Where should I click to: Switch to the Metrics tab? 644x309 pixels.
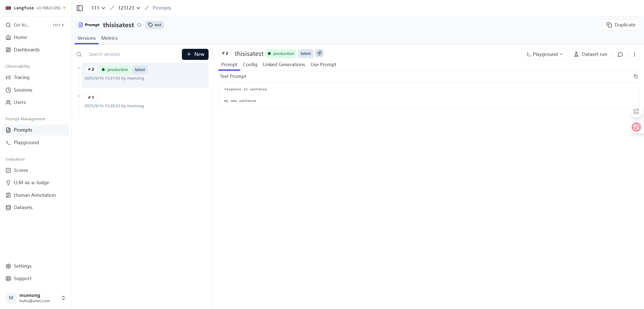[109, 38]
